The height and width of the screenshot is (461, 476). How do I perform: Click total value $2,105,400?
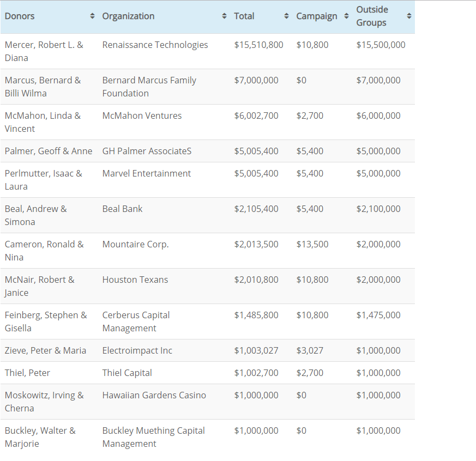(256, 209)
